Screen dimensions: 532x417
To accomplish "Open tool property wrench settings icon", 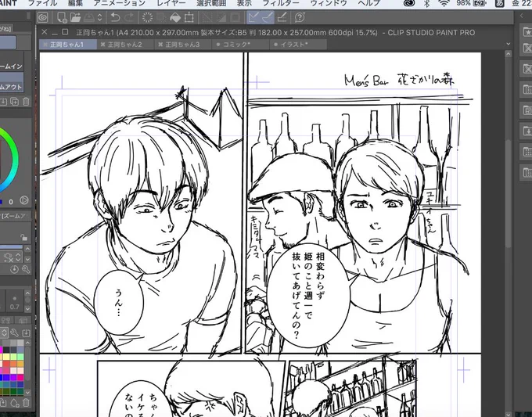I will coord(26,270).
